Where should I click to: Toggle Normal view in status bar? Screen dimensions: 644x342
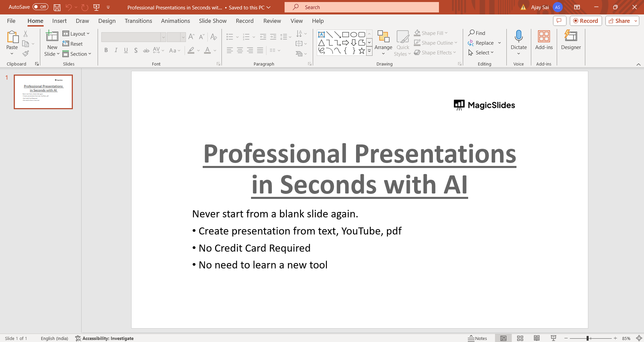pos(503,338)
